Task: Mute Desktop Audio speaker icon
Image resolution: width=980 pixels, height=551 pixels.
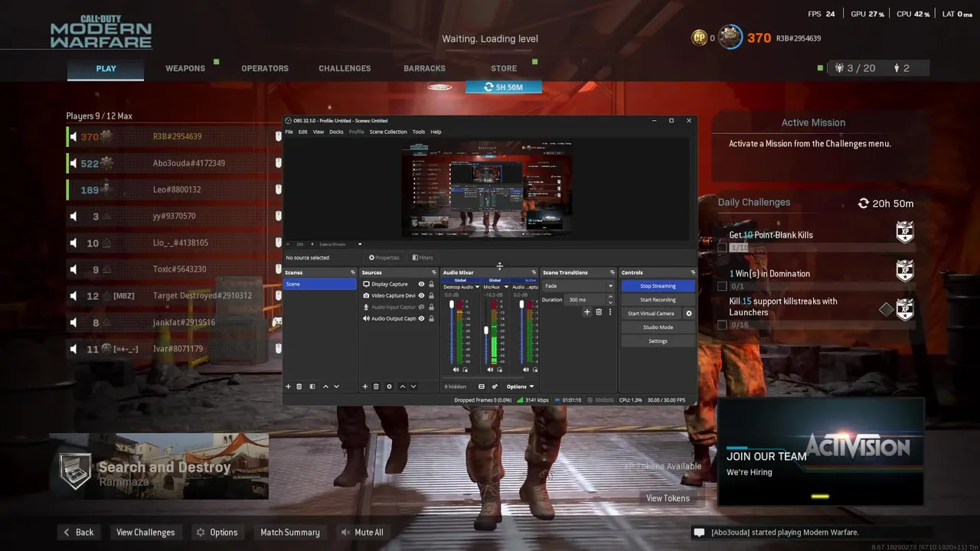Action: 456,370
